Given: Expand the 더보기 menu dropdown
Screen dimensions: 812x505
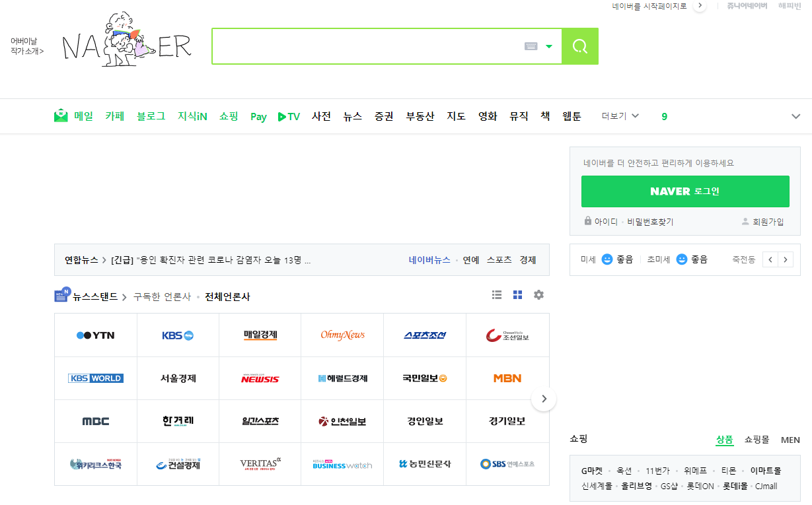Looking at the screenshot, I should coord(620,116).
